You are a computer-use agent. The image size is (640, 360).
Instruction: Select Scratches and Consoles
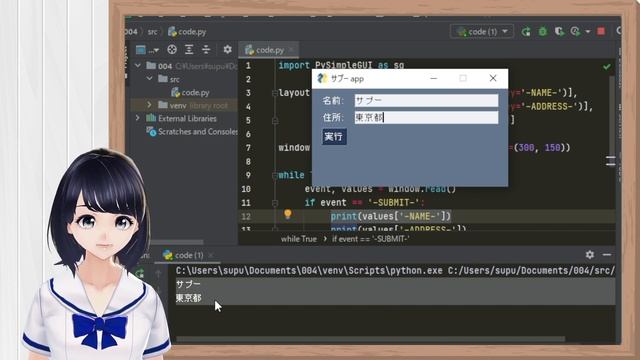192,131
